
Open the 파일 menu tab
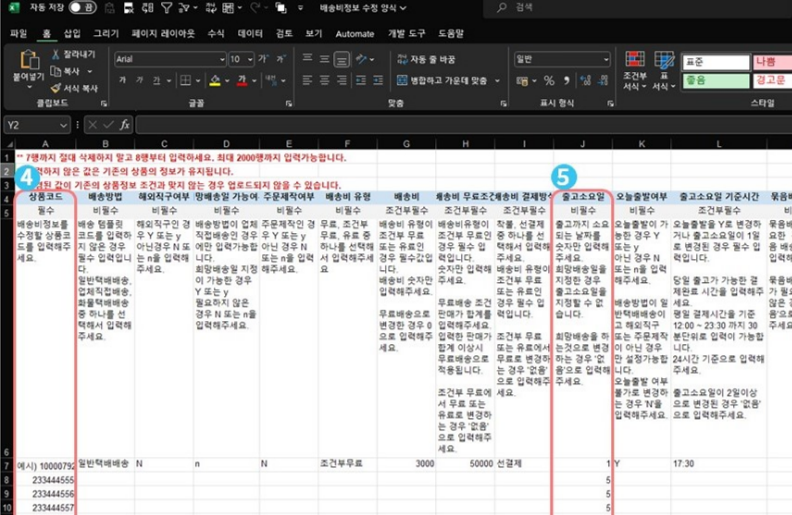pyautogui.click(x=19, y=33)
